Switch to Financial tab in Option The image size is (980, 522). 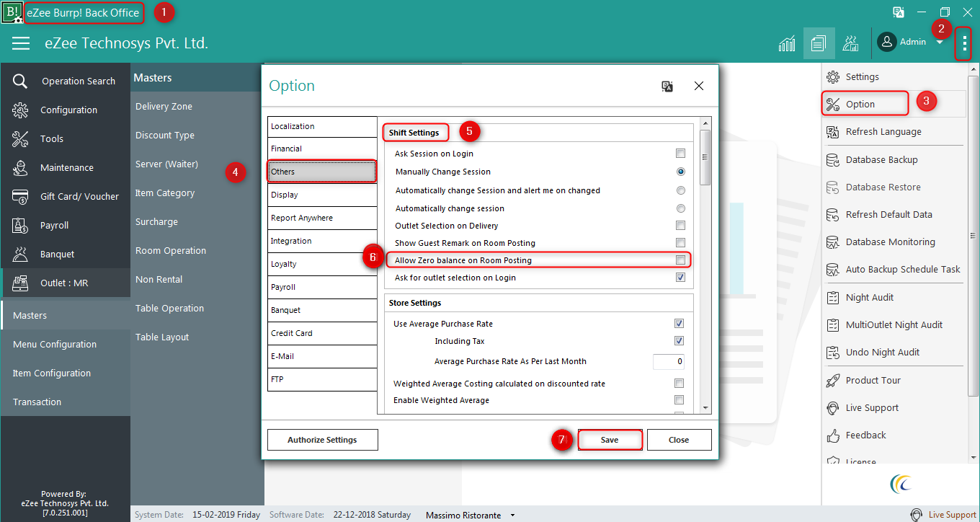(x=322, y=149)
